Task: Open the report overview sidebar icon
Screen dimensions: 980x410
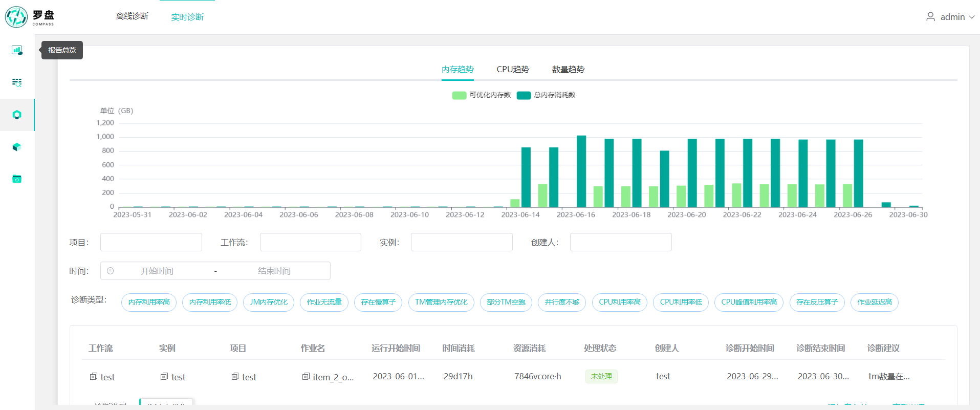Action: [x=17, y=50]
